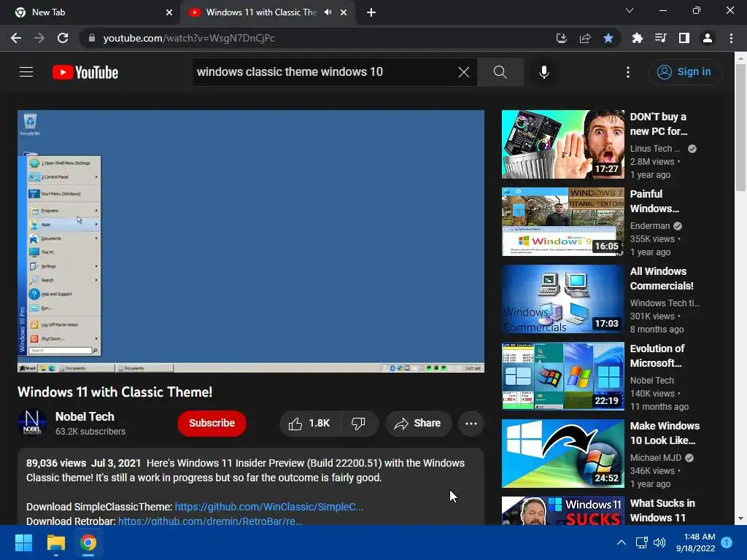Open clock and date 1:48 AM

(695, 542)
